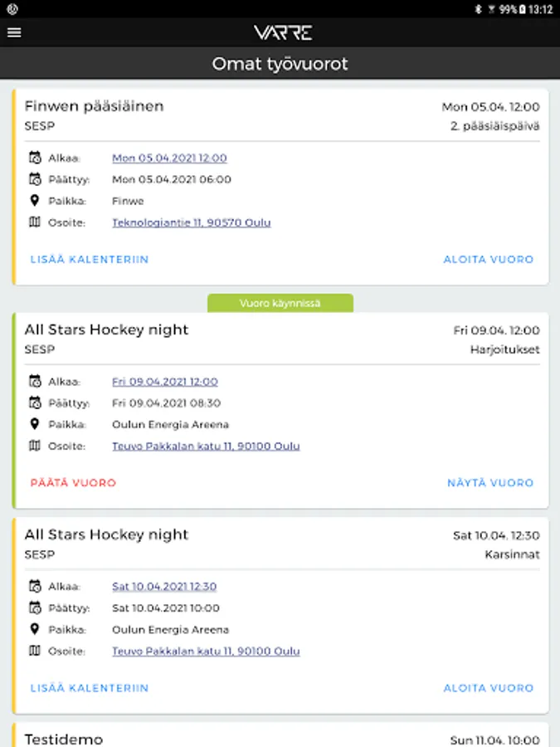The height and width of the screenshot is (747, 560).
Task: Open the Fri 09.04.2021 12:00 start link
Action: tap(165, 382)
